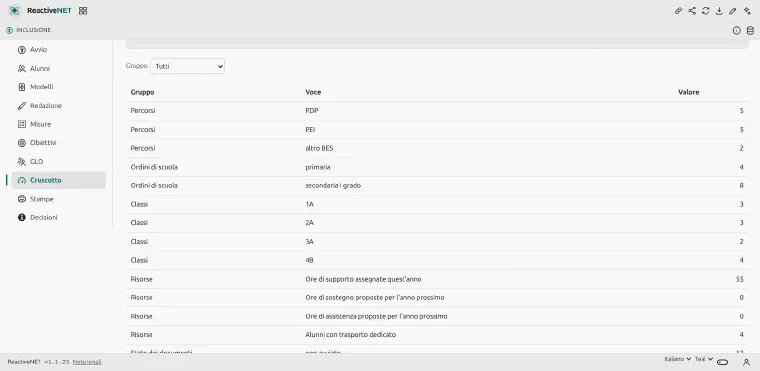Click the INCLUSIONE module icon
Screen dimensions: 760x371
tap(10, 30)
